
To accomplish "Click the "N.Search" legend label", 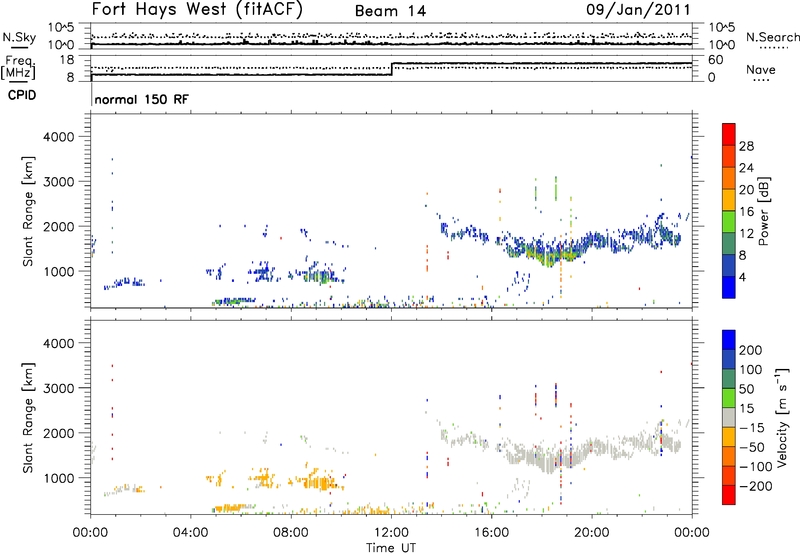I will 772,37.
